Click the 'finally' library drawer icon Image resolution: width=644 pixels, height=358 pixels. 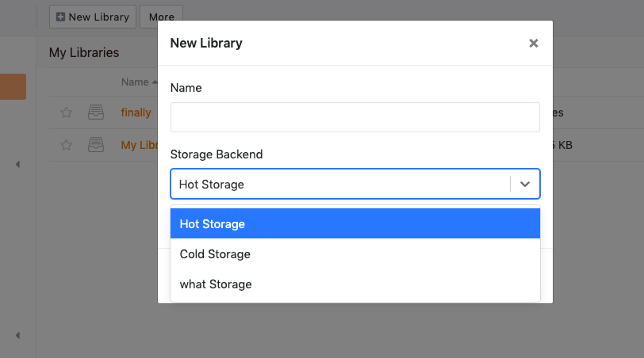[x=96, y=112]
